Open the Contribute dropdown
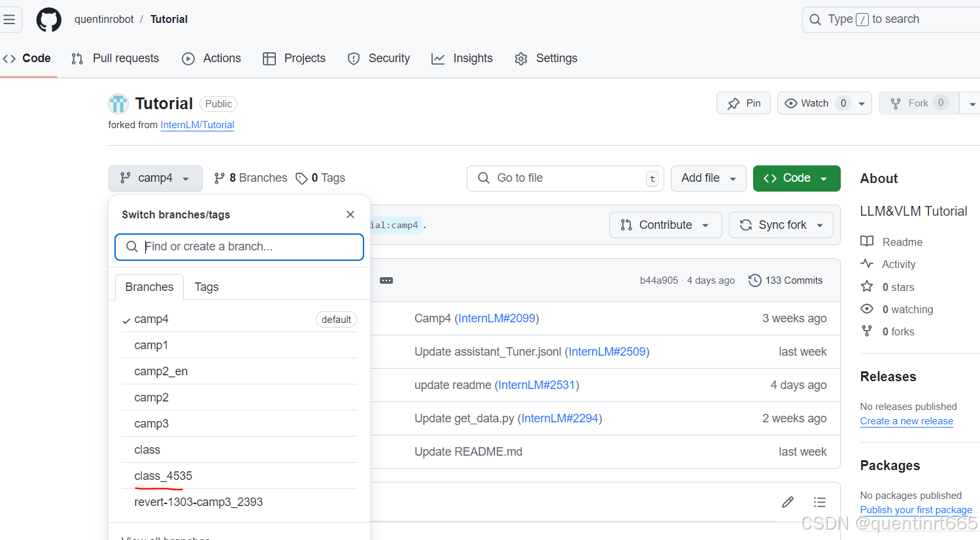 666,225
